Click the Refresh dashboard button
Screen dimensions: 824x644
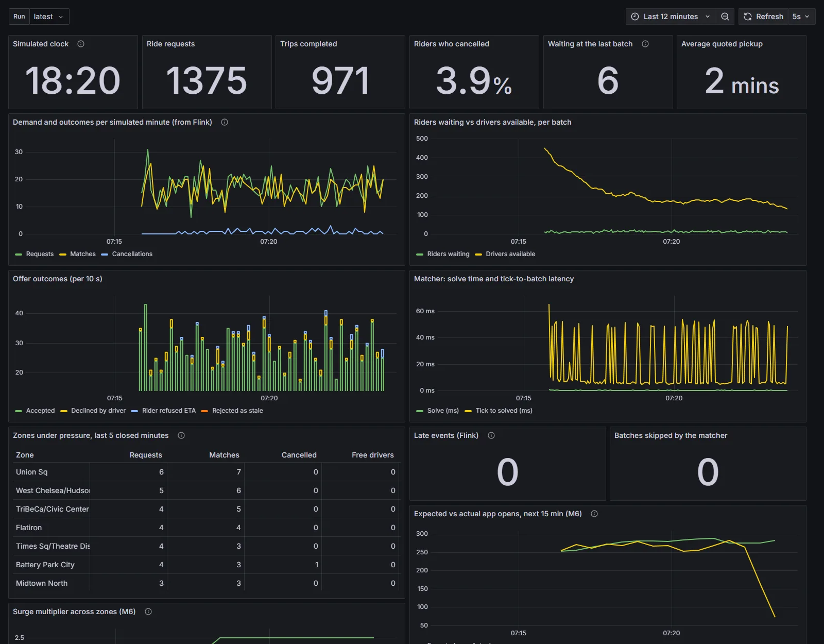click(763, 16)
